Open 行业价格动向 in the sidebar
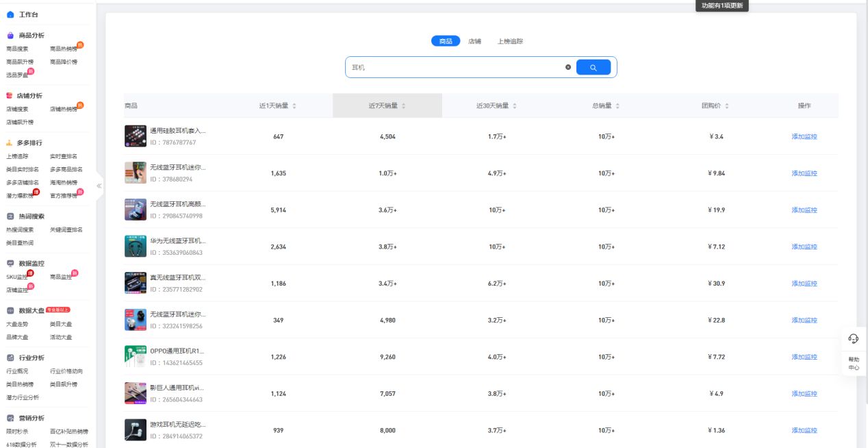This screenshot has width=868, height=448. [66, 371]
